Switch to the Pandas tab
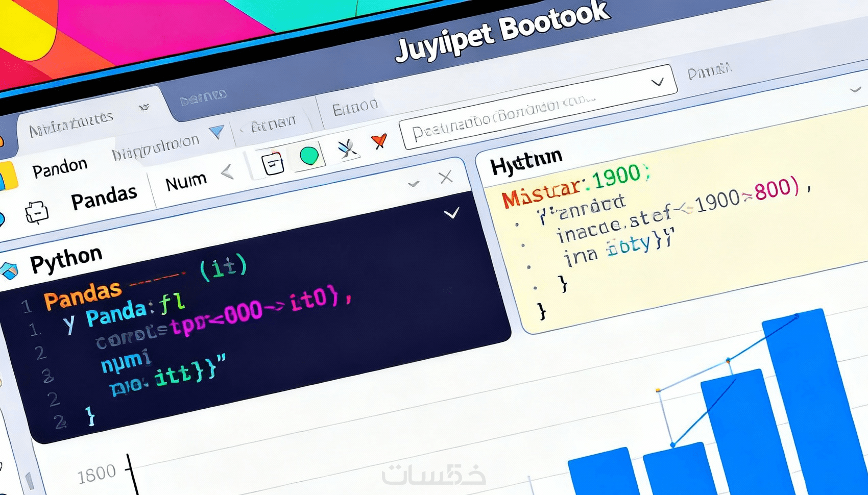Viewport: 868px width, 495px height. point(104,197)
